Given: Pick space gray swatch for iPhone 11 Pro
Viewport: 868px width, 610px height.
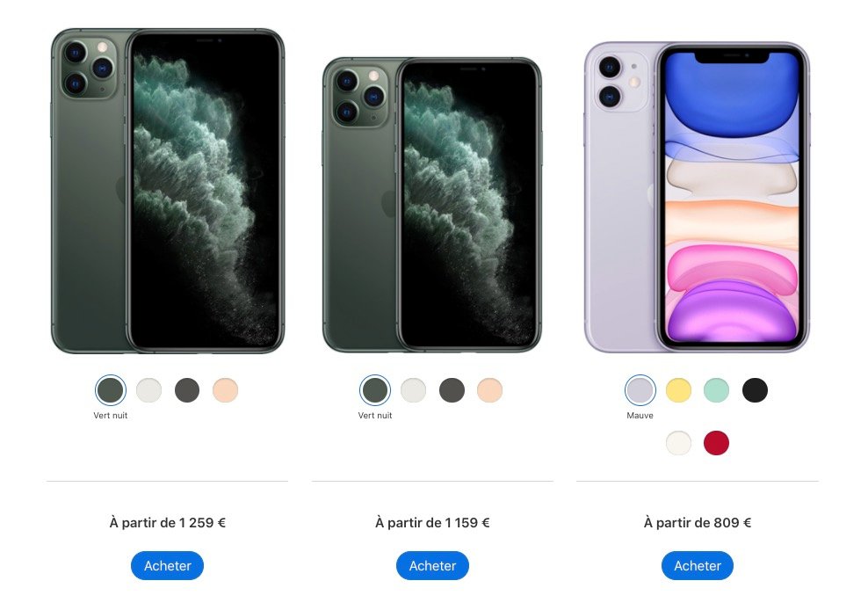Looking at the screenshot, I should 452,390.
